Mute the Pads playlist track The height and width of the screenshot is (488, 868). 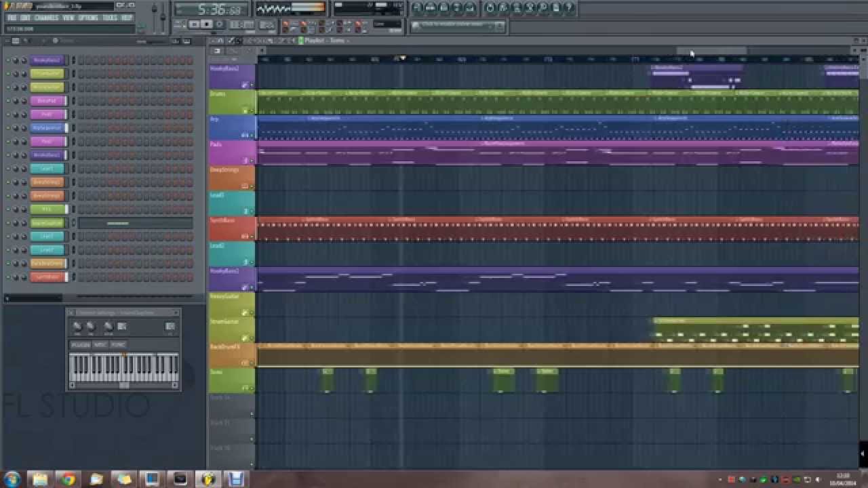pos(252,161)
